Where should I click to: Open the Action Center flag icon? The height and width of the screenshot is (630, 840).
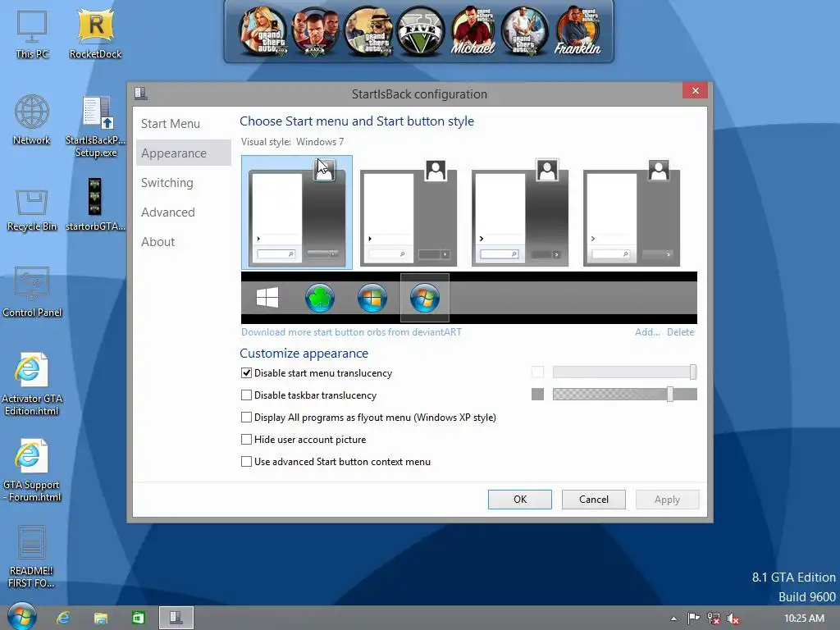(x=694, y=619)
